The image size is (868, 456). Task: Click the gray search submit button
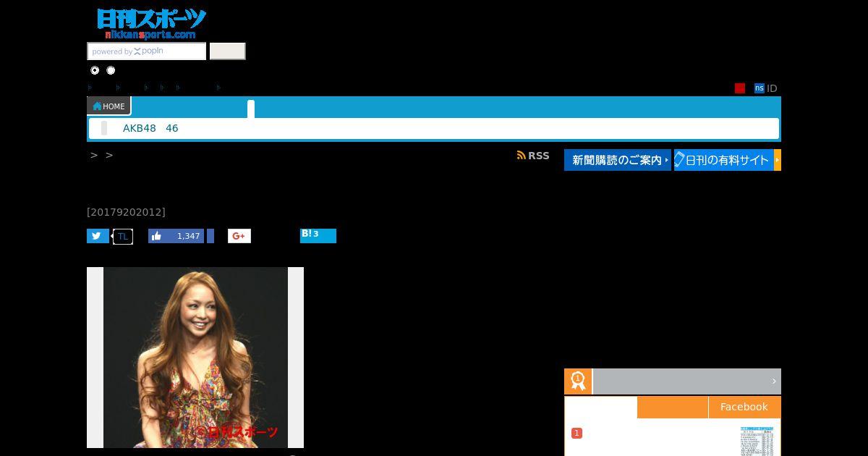(227, 51)
